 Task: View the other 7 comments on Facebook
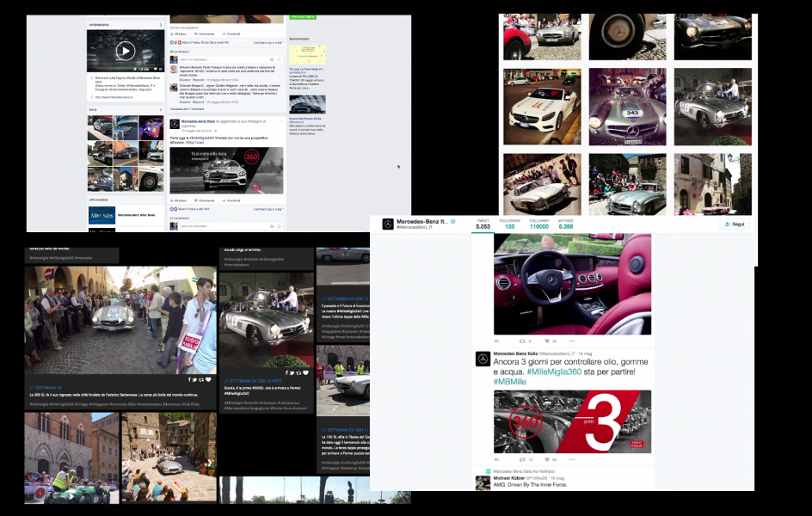coord(187,109)
